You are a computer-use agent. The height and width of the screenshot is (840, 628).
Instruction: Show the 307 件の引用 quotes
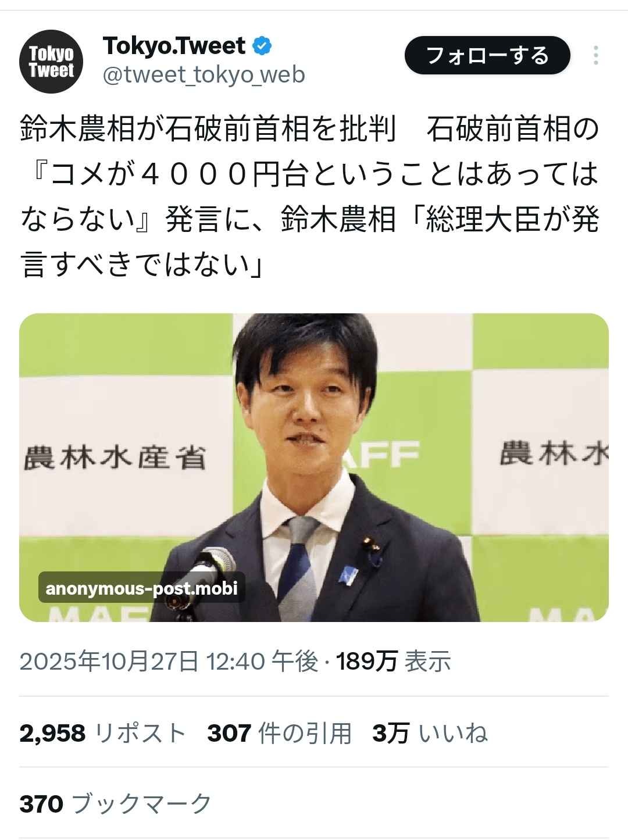[x=280, y=733]
